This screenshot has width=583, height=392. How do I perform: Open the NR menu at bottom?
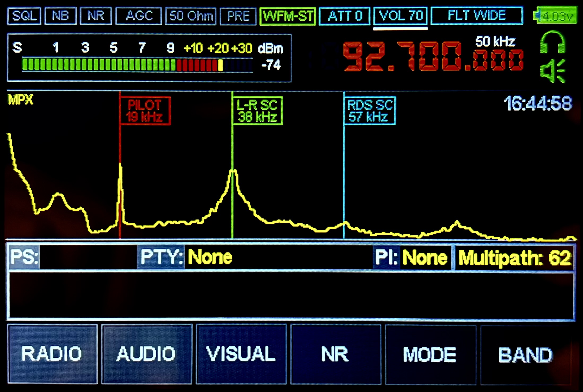click(x=336, y=354)
